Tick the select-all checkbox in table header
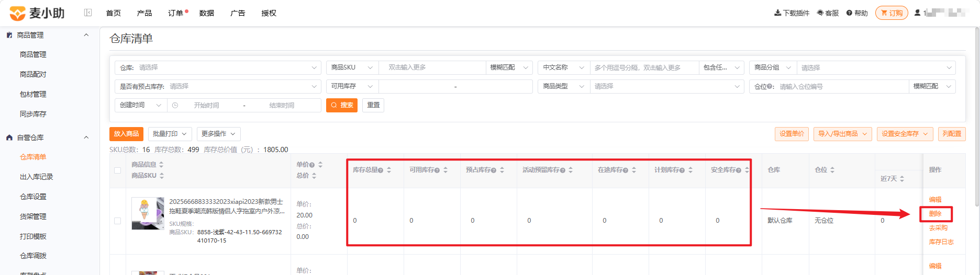 tap(117, 170)
